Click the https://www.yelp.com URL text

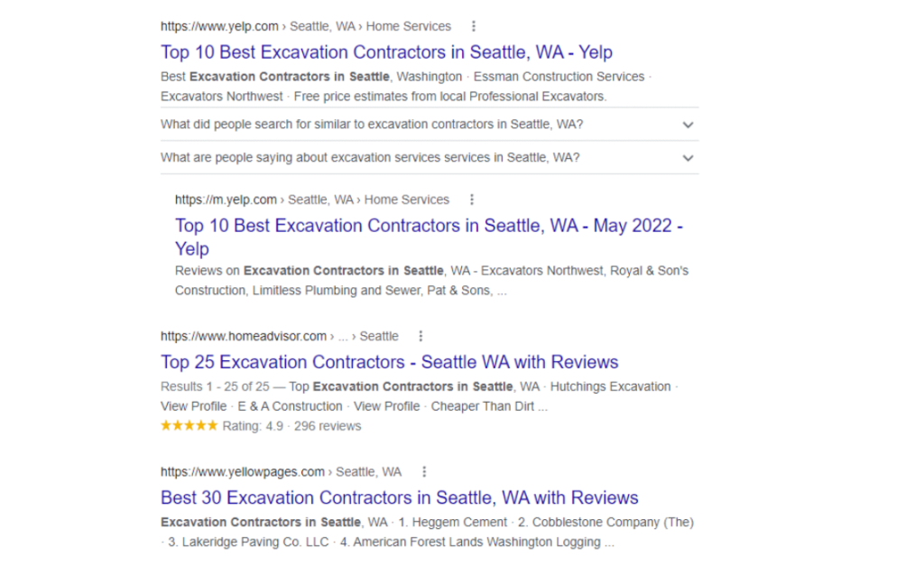[x=219, y=26]
